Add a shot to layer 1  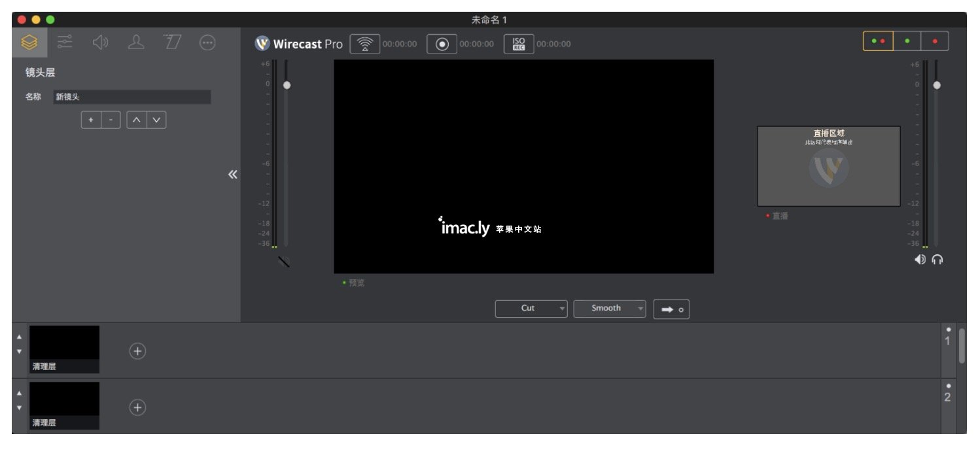click(137, 352)
